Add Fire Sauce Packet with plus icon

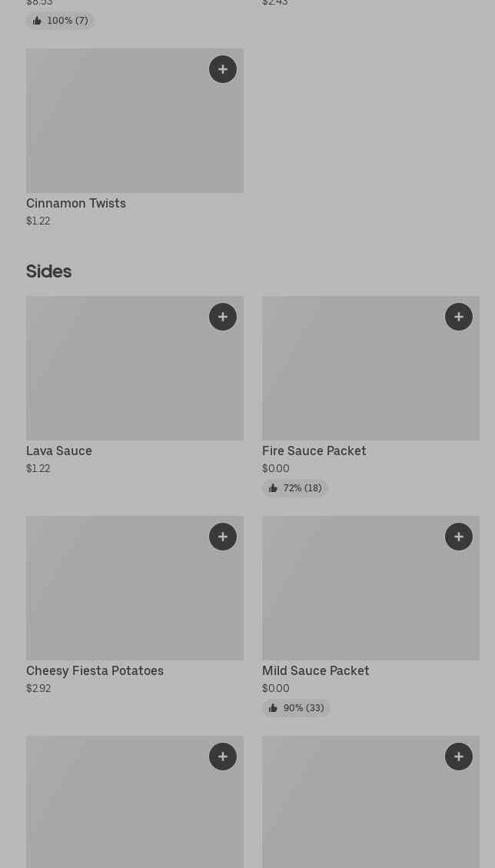coord(459,317)
